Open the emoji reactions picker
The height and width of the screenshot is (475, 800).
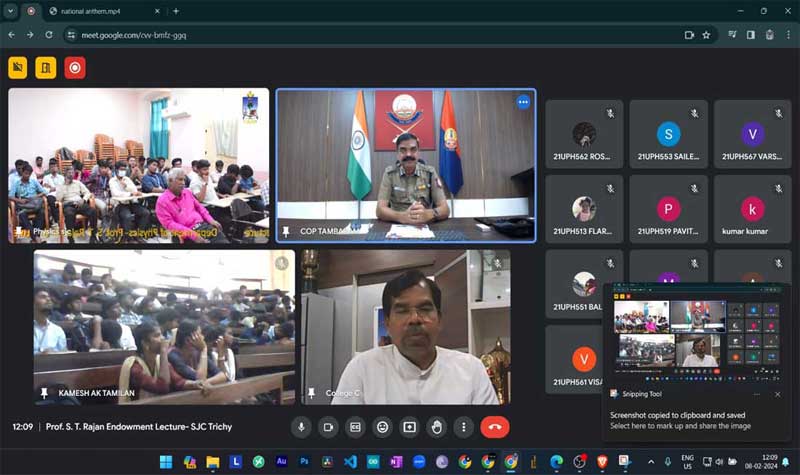382,427
